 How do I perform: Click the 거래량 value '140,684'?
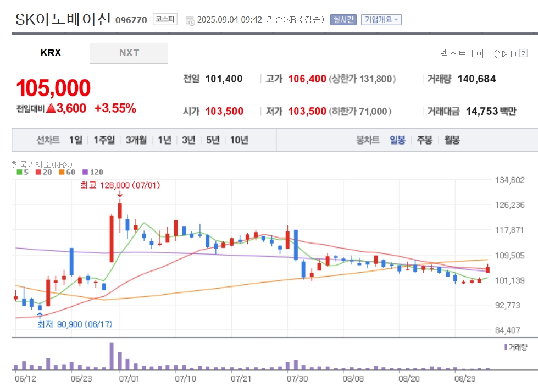pos(476,79)
